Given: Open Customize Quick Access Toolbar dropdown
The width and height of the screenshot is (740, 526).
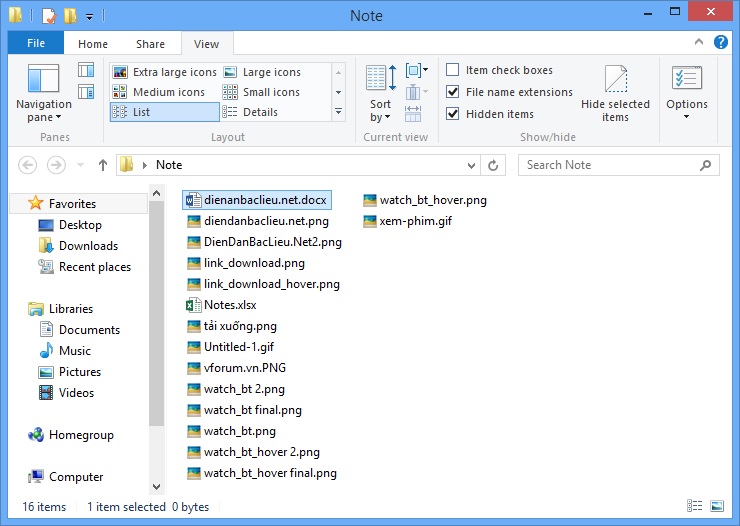Looking at the screenshot, I should pyautogui.click(x=89, y=17).
